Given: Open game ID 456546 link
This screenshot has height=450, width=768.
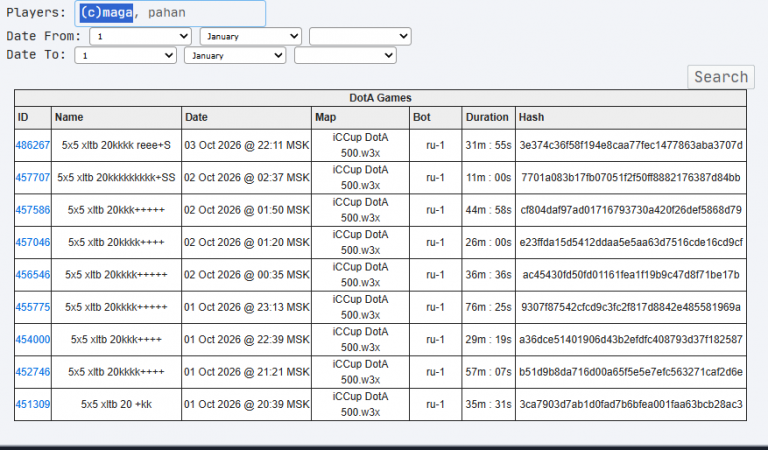Looking at the screenshot, I should (32, 274).
